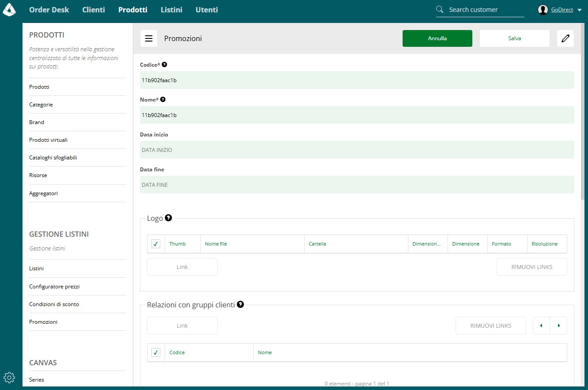Click the Data inizio input field
The width and height of the screenshot is (588, 390).
pos(357,150)
